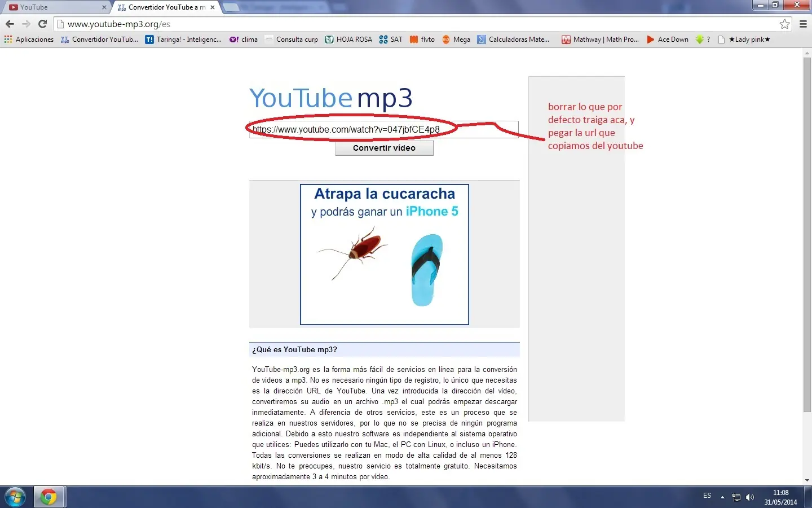Screen dimensions: 812x508
Task: Select the Convertidor YouTube a mp3 tab
Action: [165, 7]
